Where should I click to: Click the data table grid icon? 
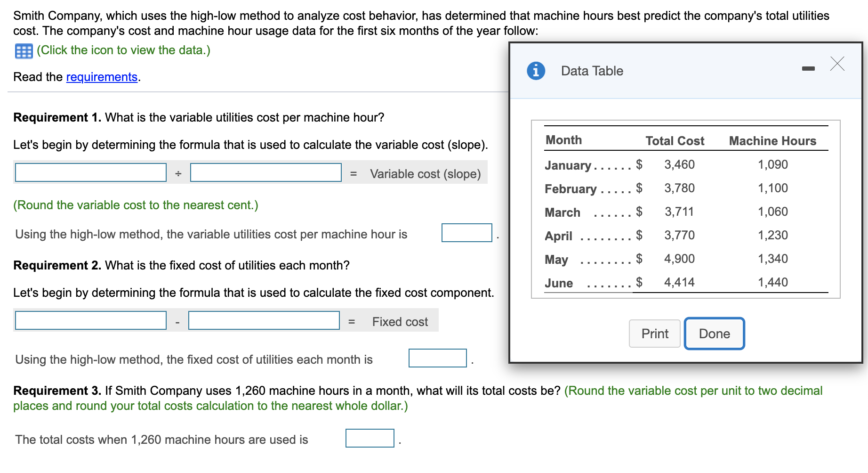click(24, 51)
